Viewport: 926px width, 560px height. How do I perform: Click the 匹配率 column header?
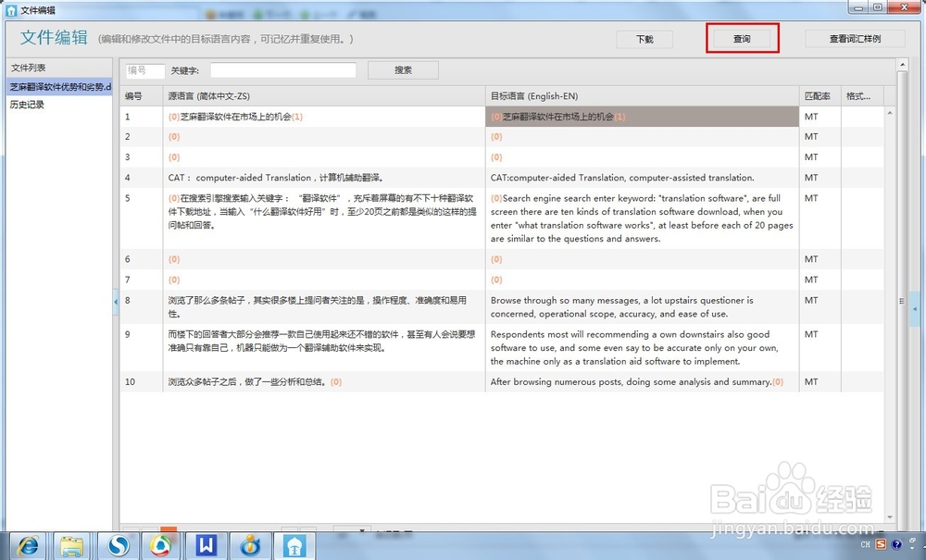pos(818,96)
